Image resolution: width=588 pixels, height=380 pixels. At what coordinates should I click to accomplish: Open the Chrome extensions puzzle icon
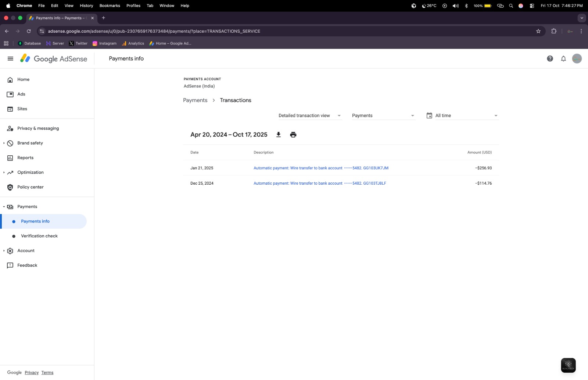pos(553,31)
